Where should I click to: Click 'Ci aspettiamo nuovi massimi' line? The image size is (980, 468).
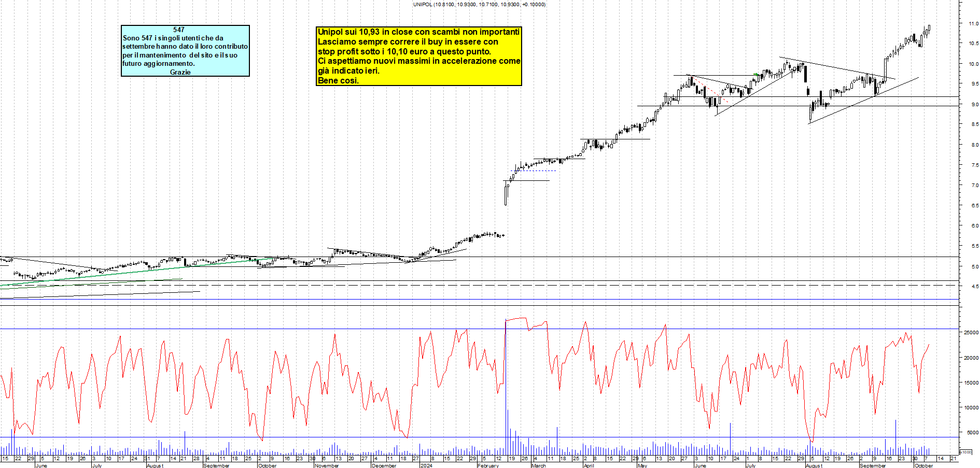419,61
